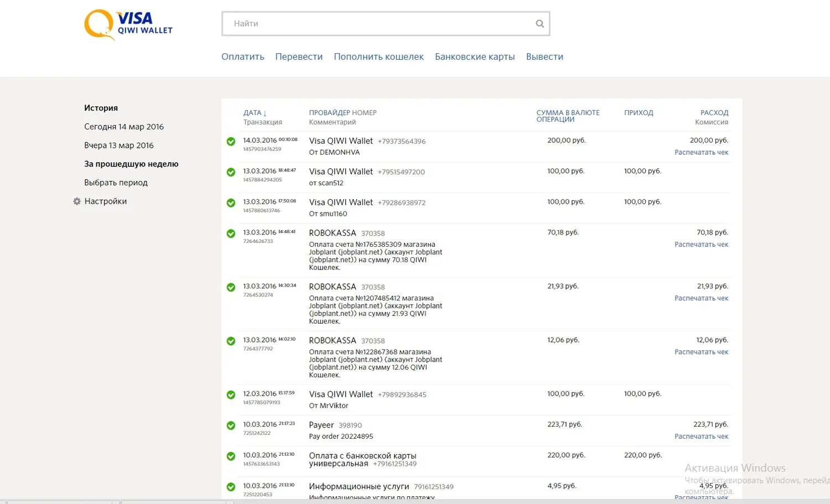This screenshot has width=830, height=504.
Task: Click green check icon of 13.03.2016 17:50:08 transaction
Action: point(231,203)
